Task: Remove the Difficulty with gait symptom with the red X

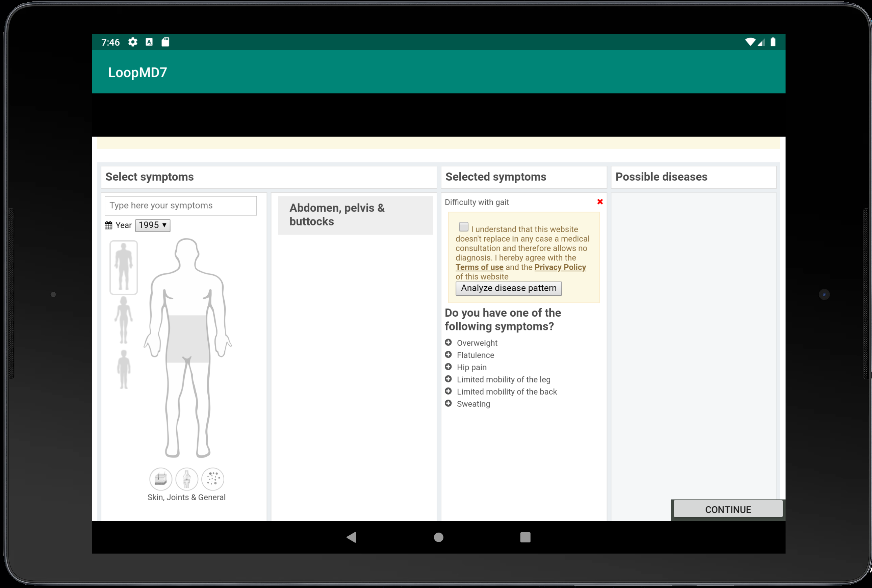Action: (599, 202)
